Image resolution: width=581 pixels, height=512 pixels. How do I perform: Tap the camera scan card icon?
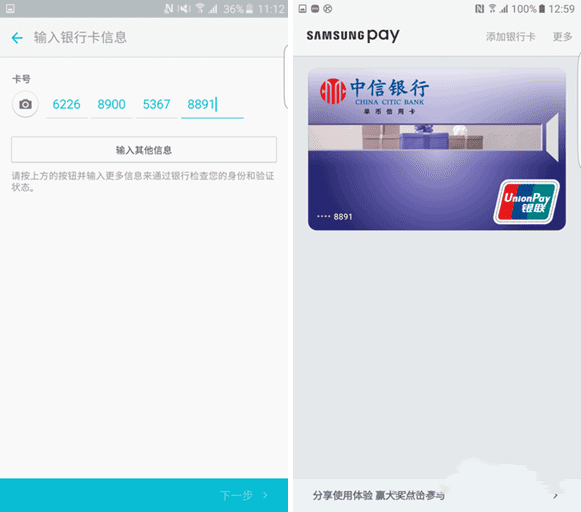pos(25,104)
